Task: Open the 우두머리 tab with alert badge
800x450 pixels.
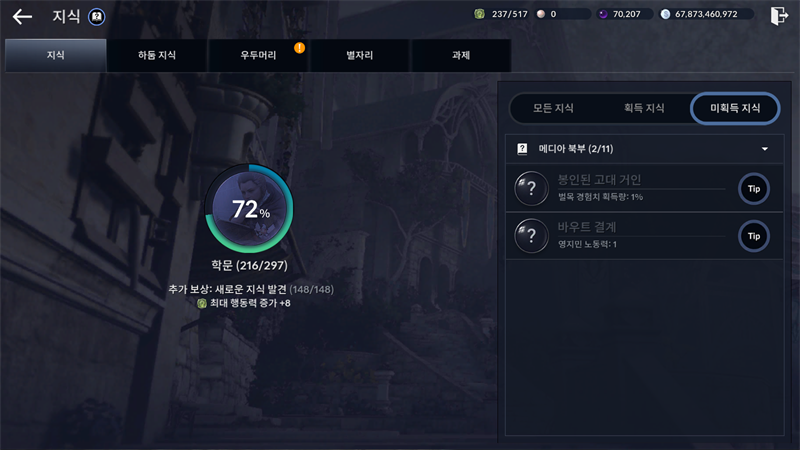Action: pyautogui.click(x=258, y=55)
